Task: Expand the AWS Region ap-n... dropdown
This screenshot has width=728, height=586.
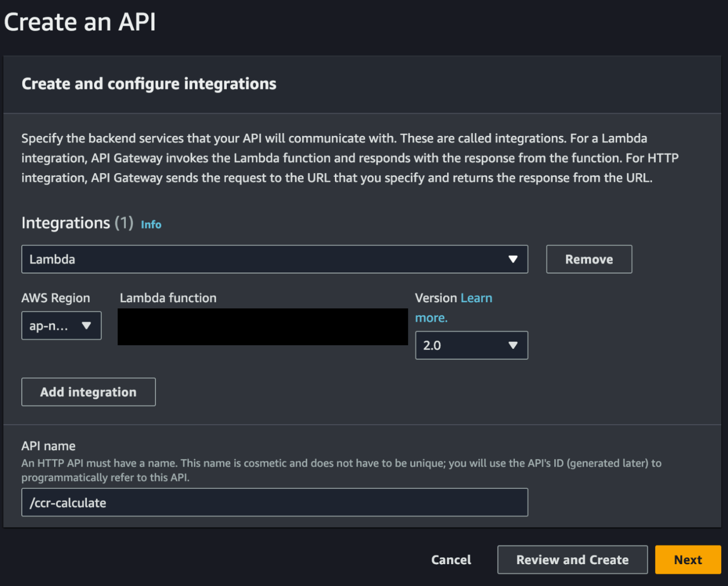Action: (61, 325)
